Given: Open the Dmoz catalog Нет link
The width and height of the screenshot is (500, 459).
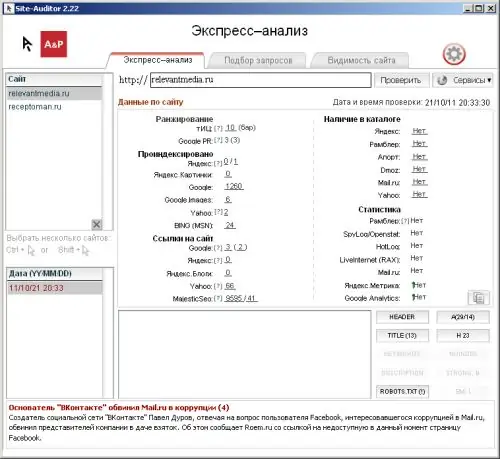Looking at the screenshot, I should coord(419,169).
